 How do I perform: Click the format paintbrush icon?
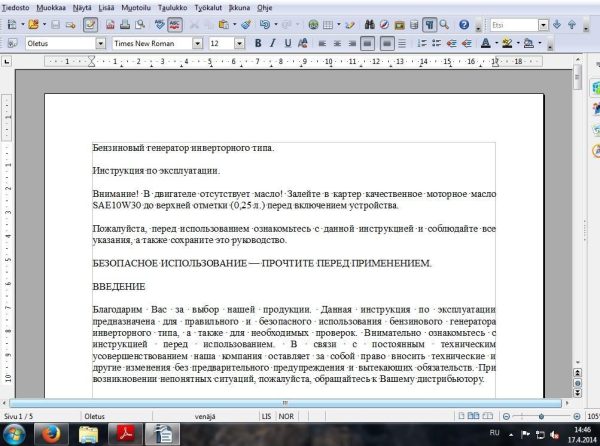coord(246,25)
